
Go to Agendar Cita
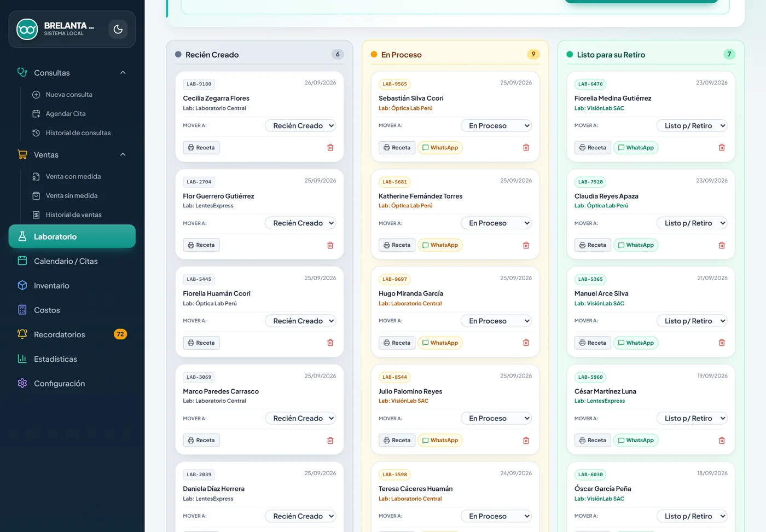[x=66, y=114]
